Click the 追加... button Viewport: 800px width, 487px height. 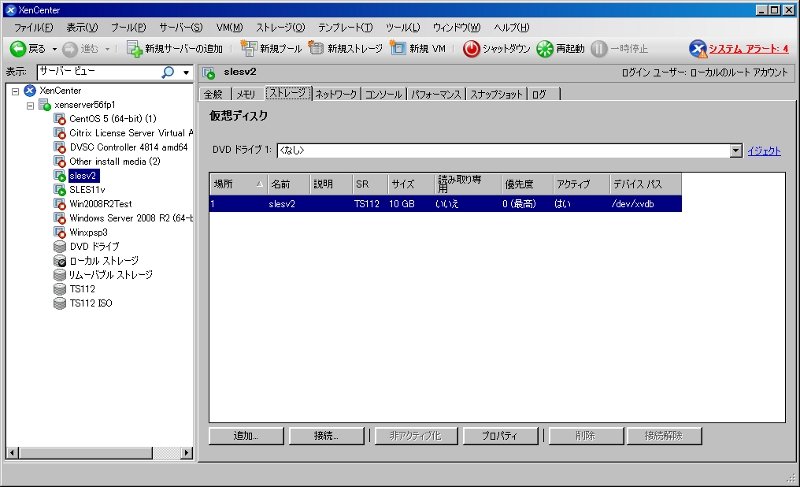click(246, 436)
